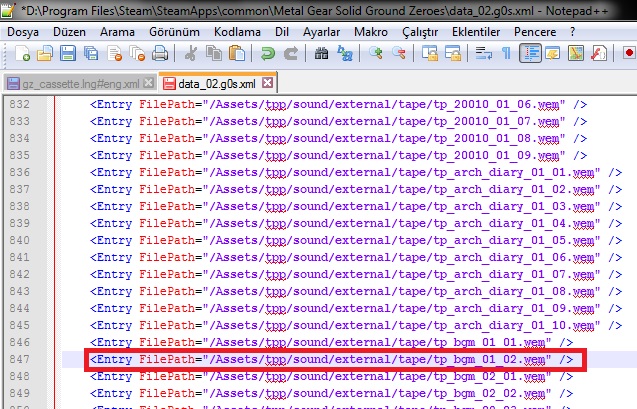Click the tp_bgm_02_02.wem entry line
The image size is (637, 409).
tap(332, 394)
